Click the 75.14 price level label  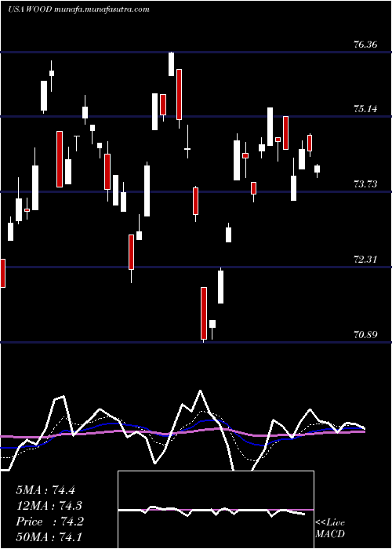coord(365,109)
